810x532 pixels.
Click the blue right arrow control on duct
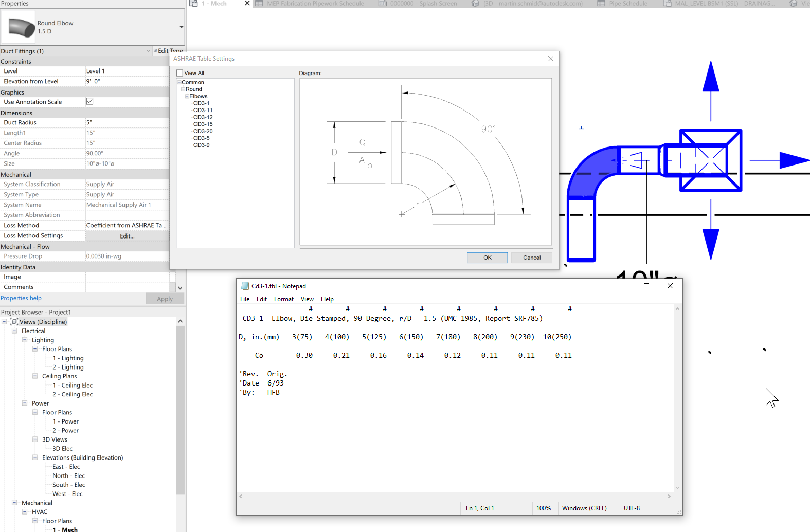click(794, 160)
